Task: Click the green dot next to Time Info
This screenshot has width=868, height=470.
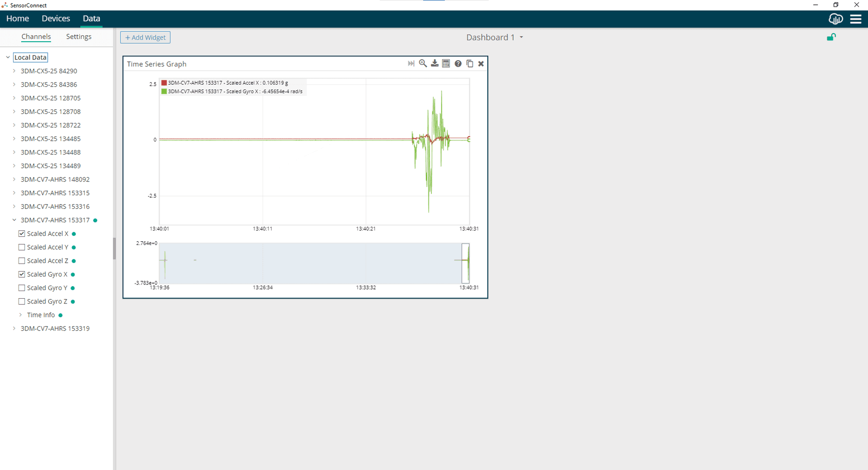Action: (x=60, y=315)
